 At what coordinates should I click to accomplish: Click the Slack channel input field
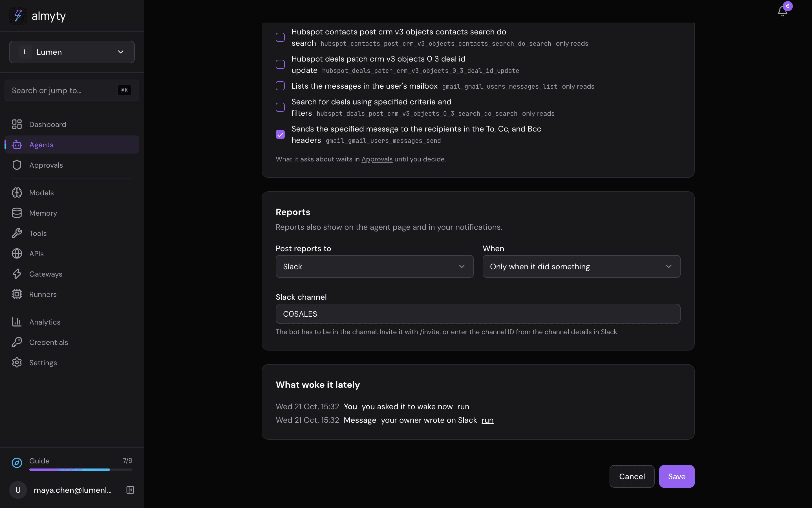(478, 314)
